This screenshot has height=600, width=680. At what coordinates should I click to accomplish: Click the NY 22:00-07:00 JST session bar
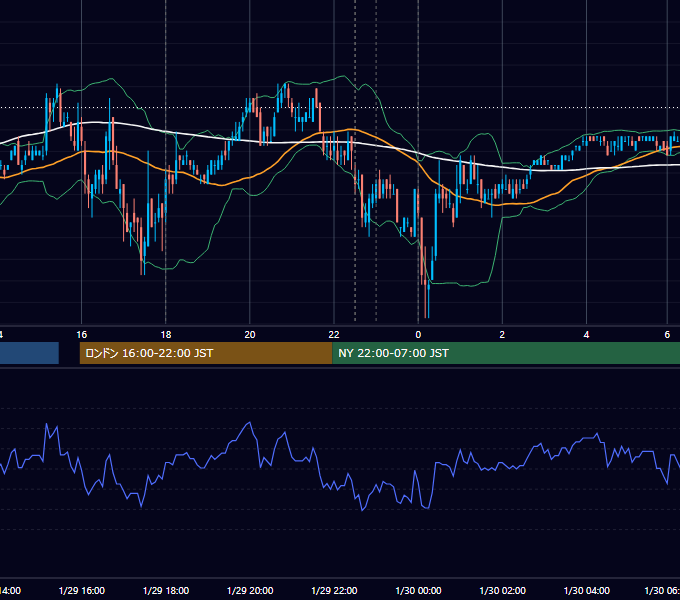coord(506,353)
